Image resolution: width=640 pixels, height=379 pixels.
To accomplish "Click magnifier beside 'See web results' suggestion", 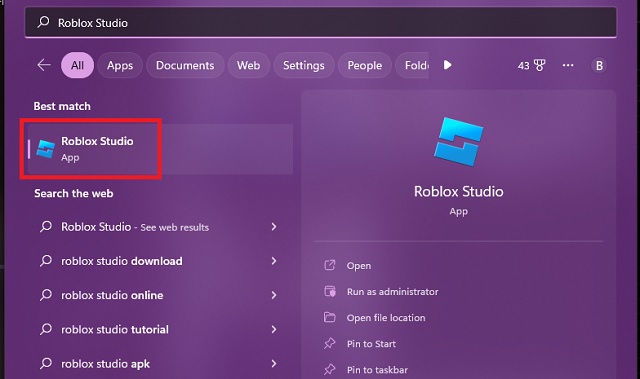I will [x=46, y=226].
